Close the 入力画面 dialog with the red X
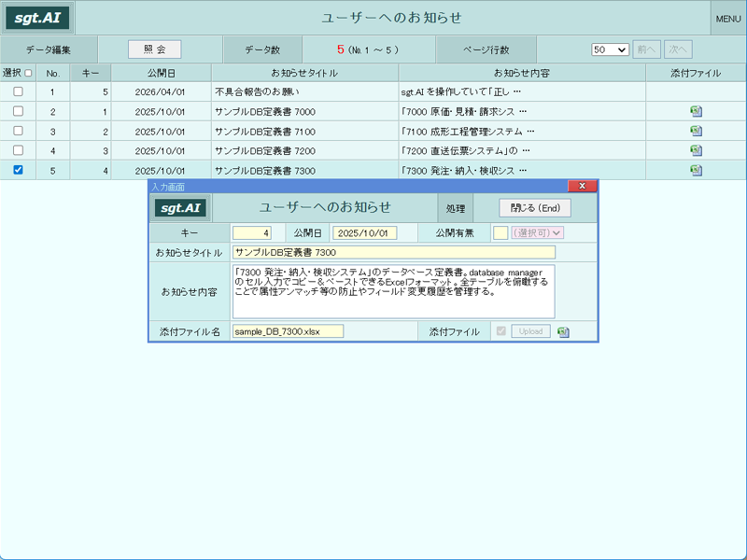This screenshot has width=747, height=560. click(582, 186)
